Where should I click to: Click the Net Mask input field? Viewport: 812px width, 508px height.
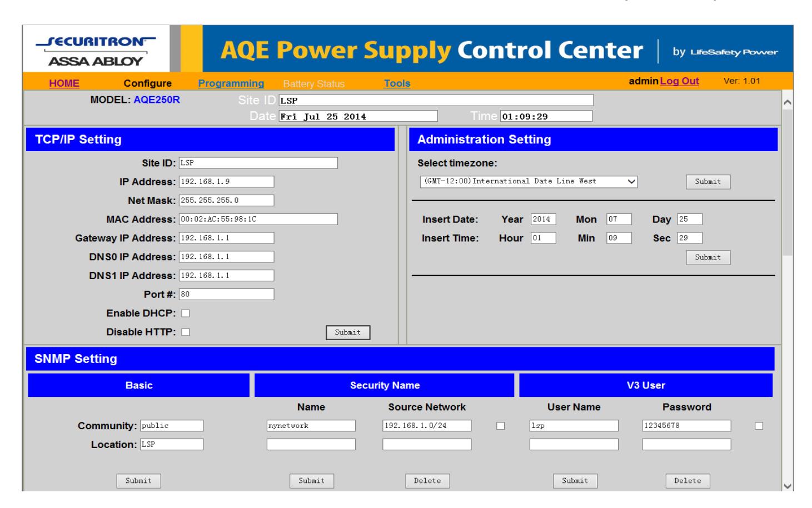pos(226,200)
